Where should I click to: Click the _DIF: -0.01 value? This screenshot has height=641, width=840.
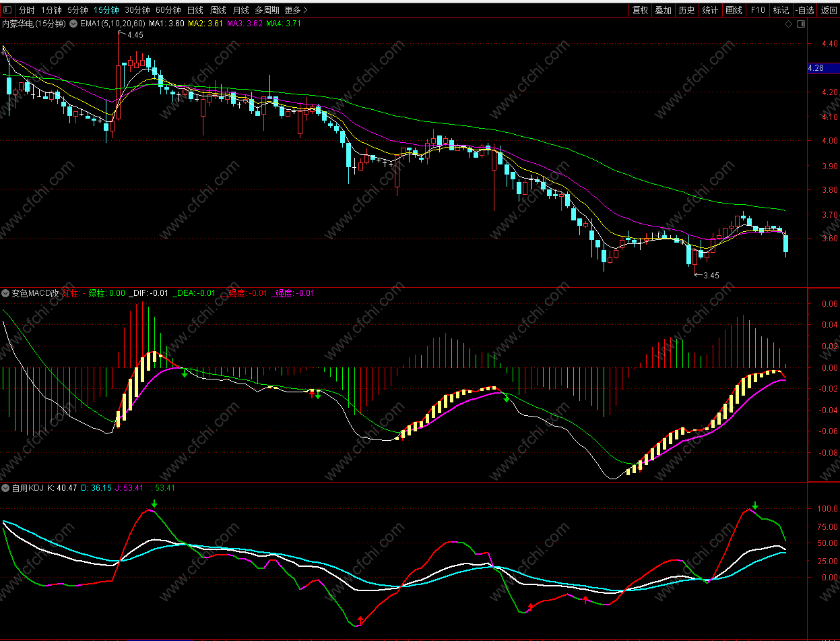pos(150,293)
